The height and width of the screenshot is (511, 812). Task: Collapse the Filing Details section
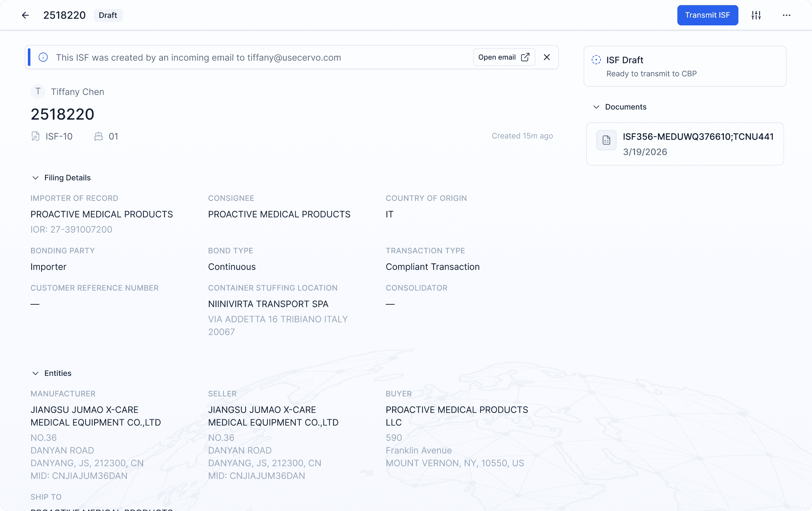(x=35, y=177)
